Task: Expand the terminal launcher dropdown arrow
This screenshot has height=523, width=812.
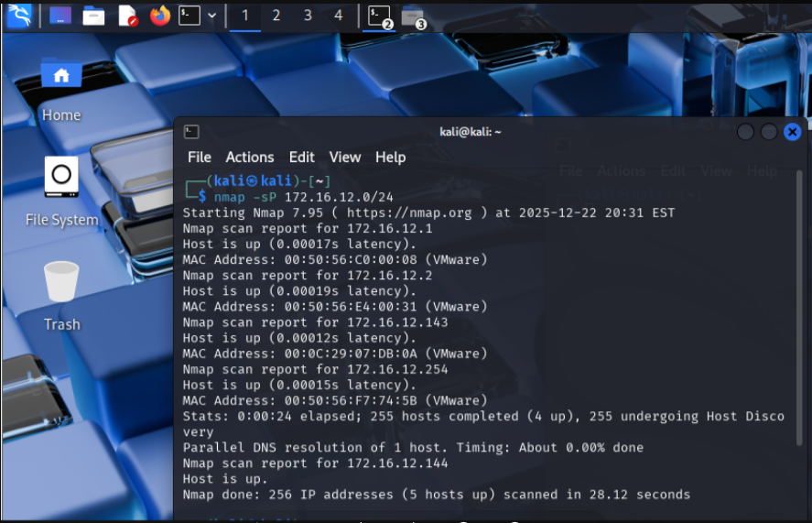Action: (x=212, y=16)
